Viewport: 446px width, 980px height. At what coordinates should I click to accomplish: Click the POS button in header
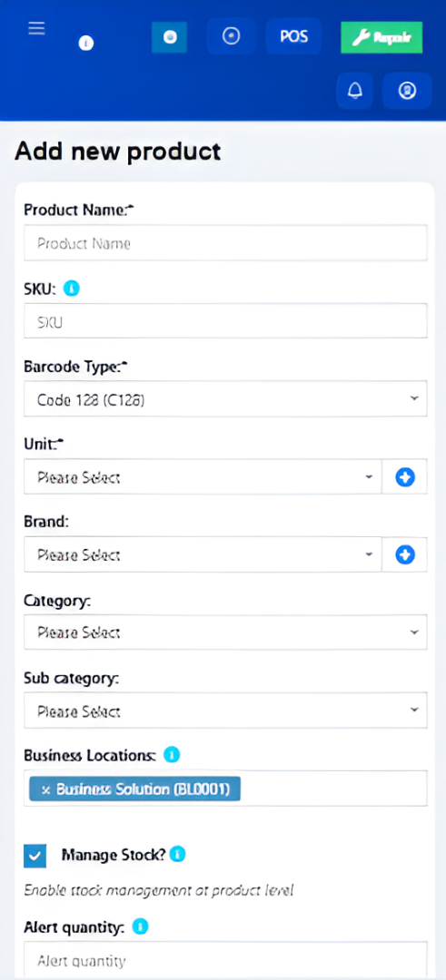pos(294,36)
